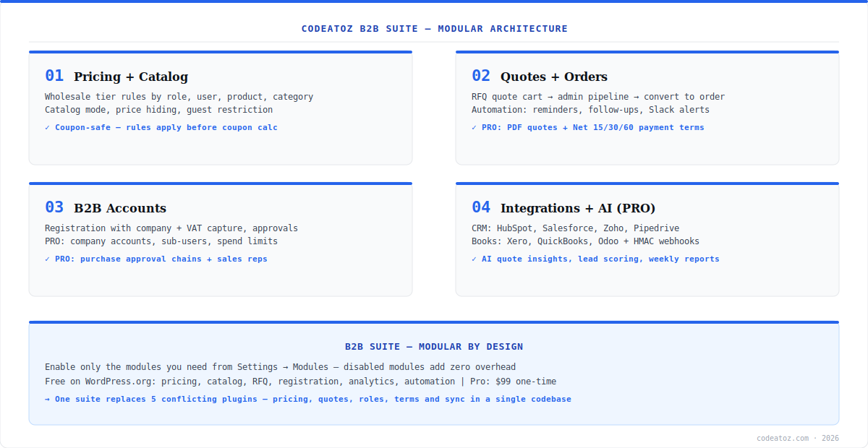Click the "02" module number
868x448 pixels.
click(x=481, y=76)
